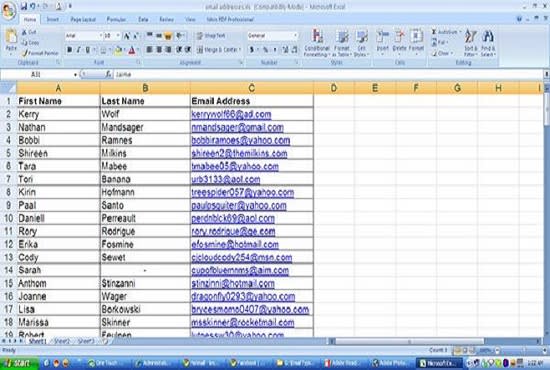Open msskinner rocketmail link
Viewport: 550px width, 370px height.
(x=243, y=322)
